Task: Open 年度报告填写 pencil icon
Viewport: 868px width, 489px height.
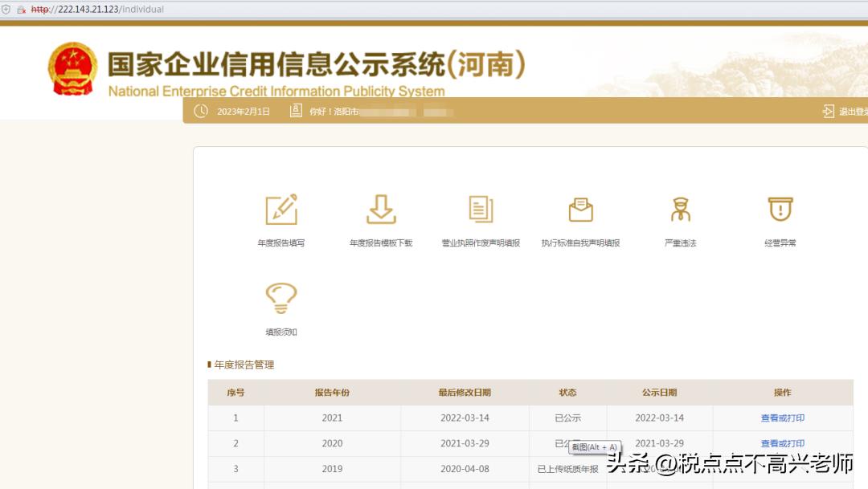Action: 281,210
